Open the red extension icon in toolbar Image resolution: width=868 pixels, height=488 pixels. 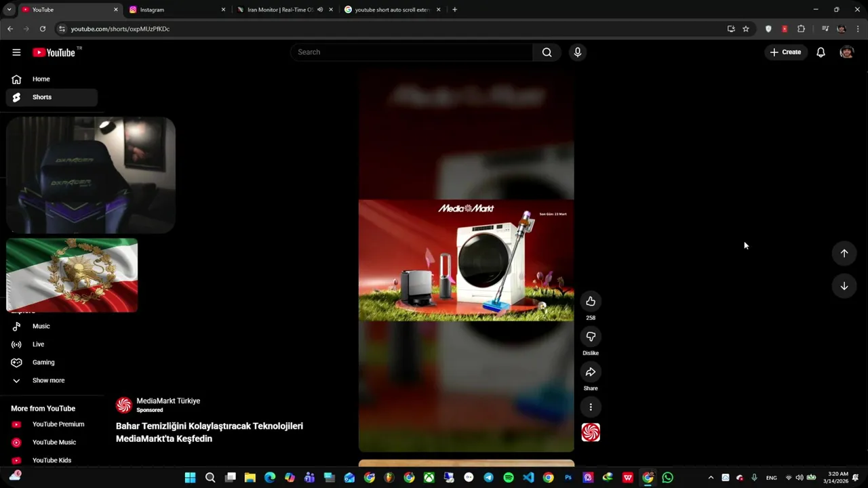coord(785,29)
